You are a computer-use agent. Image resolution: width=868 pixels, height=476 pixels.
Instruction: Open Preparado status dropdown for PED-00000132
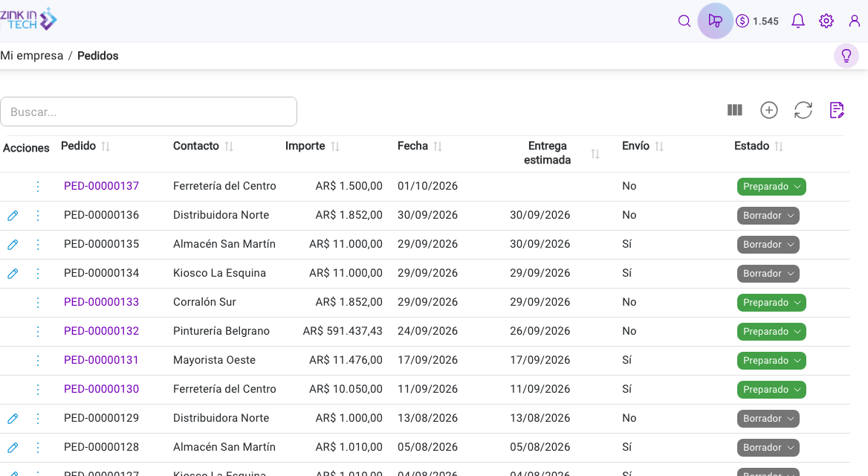click(771, 332)
